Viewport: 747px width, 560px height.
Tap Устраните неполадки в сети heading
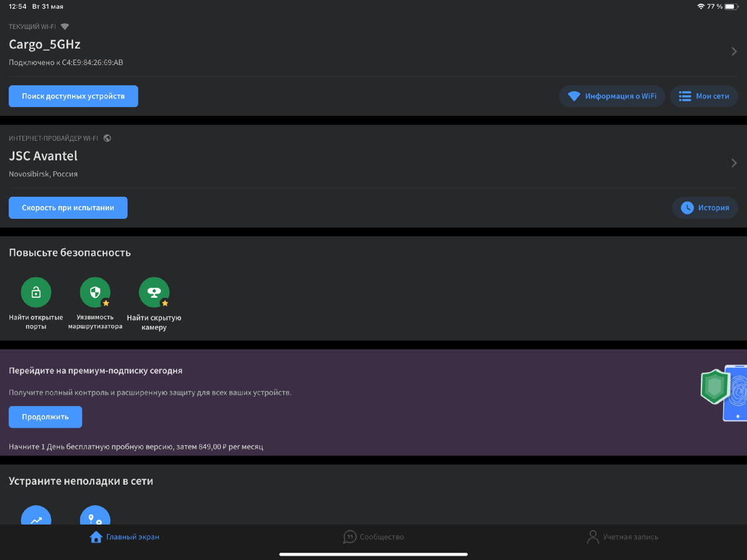[x=81, y=481]
